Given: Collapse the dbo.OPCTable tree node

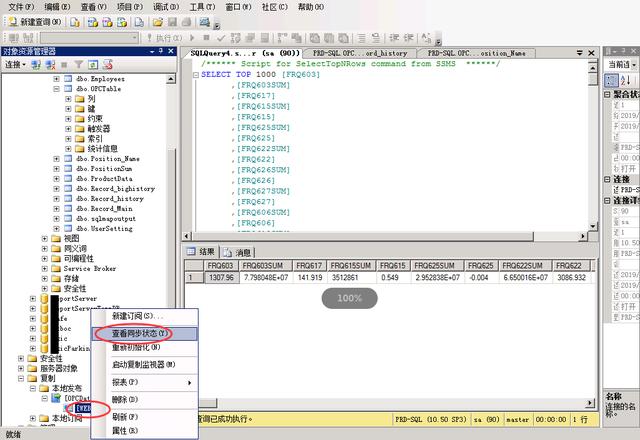Looking at the screenshot, I should (x=57, y=89).
